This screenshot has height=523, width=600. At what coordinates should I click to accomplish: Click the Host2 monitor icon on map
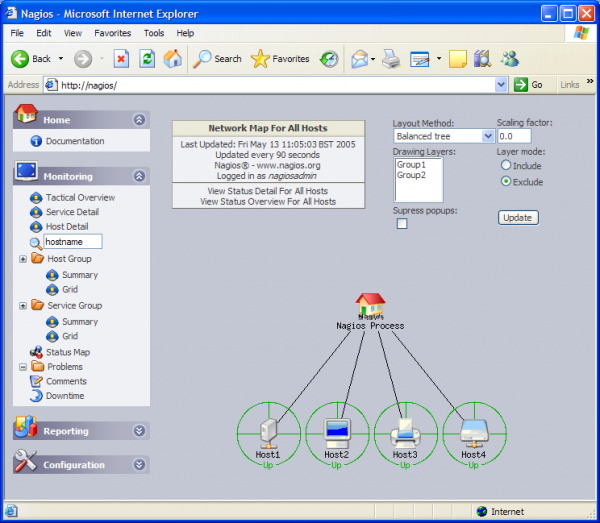point(336,431)
